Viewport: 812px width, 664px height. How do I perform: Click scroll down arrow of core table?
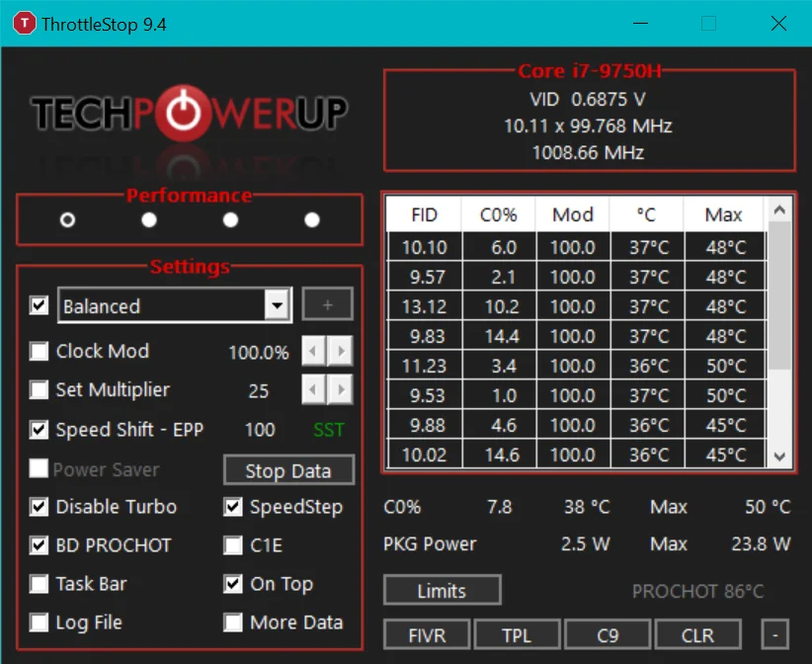pyautogui.click(x=779, y=456)
